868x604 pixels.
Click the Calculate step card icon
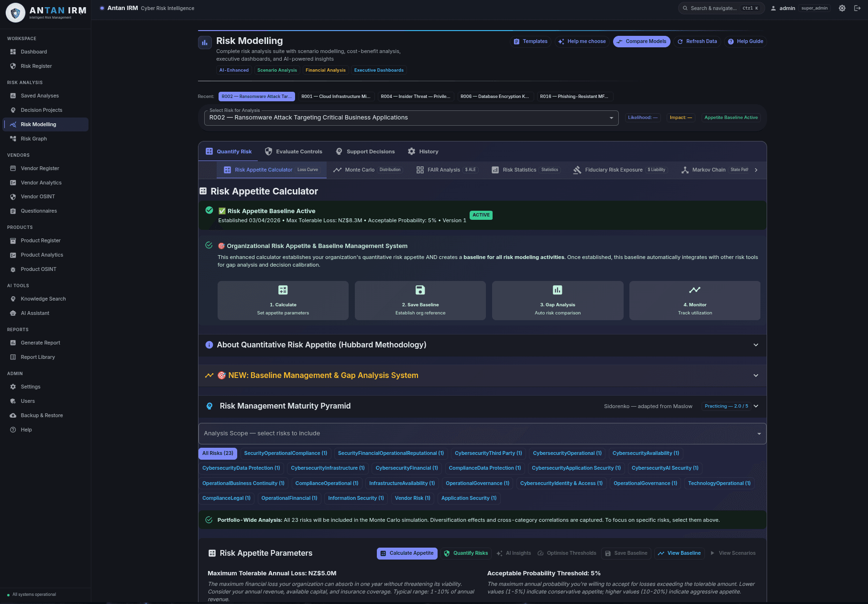pyautogui.click(x=283, y=290)
